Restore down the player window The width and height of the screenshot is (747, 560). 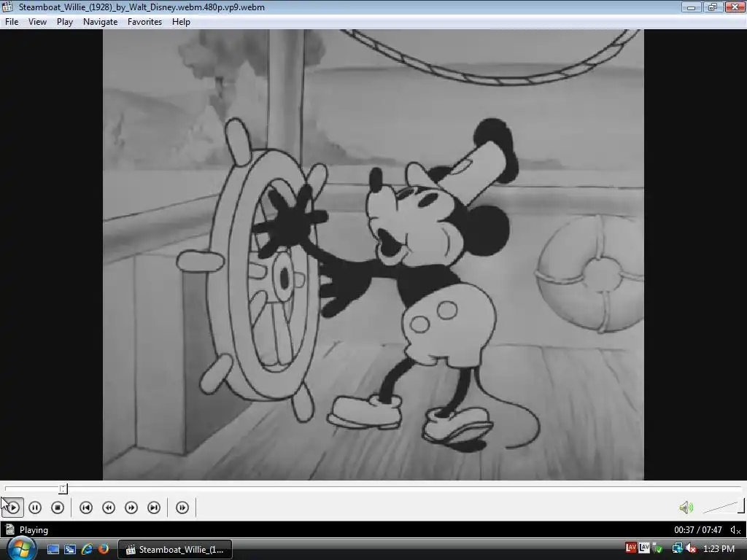[713, 7]
